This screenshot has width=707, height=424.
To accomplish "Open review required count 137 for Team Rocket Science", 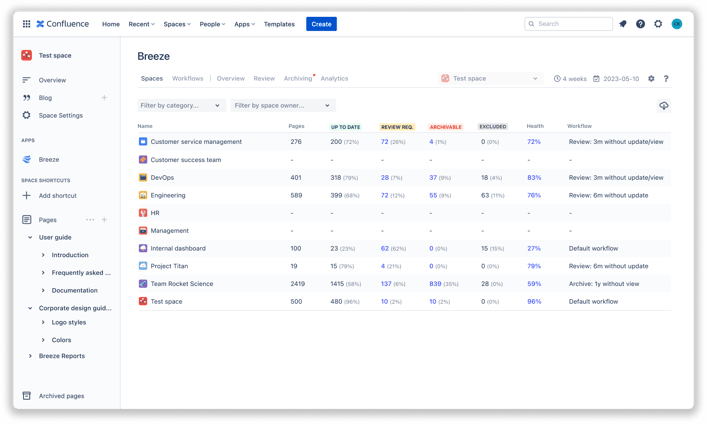I will tap(386, 284).
